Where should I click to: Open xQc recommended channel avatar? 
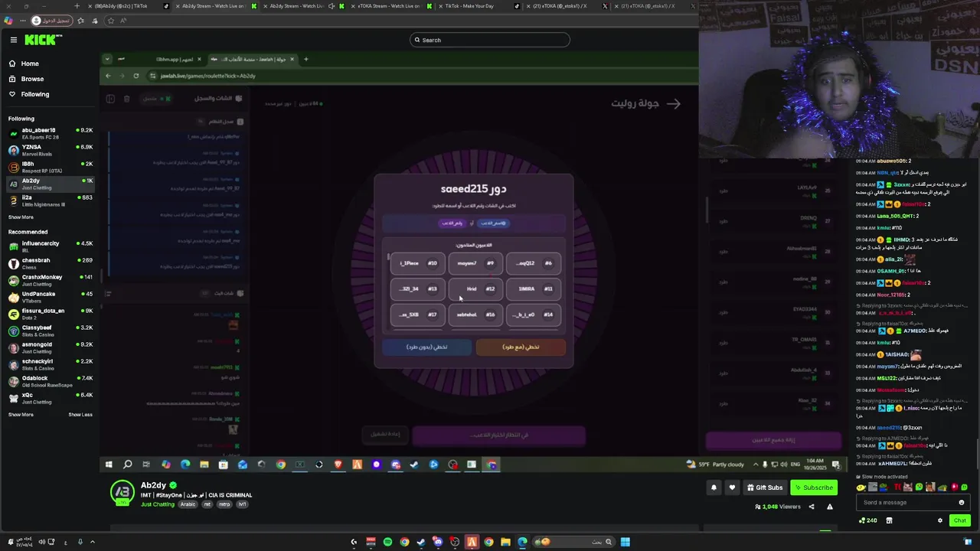coord(13,398)
